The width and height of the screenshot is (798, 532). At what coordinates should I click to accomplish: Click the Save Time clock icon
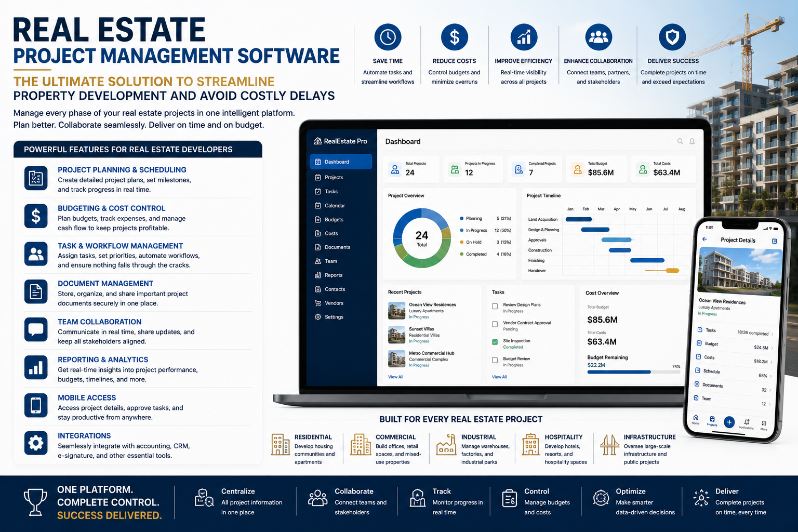[388, 37]
